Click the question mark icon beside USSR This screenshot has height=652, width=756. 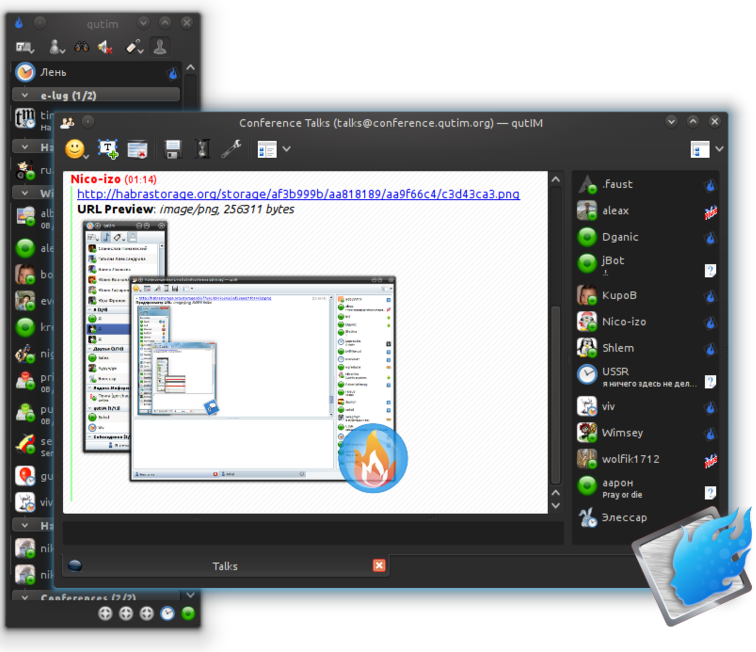710,381
